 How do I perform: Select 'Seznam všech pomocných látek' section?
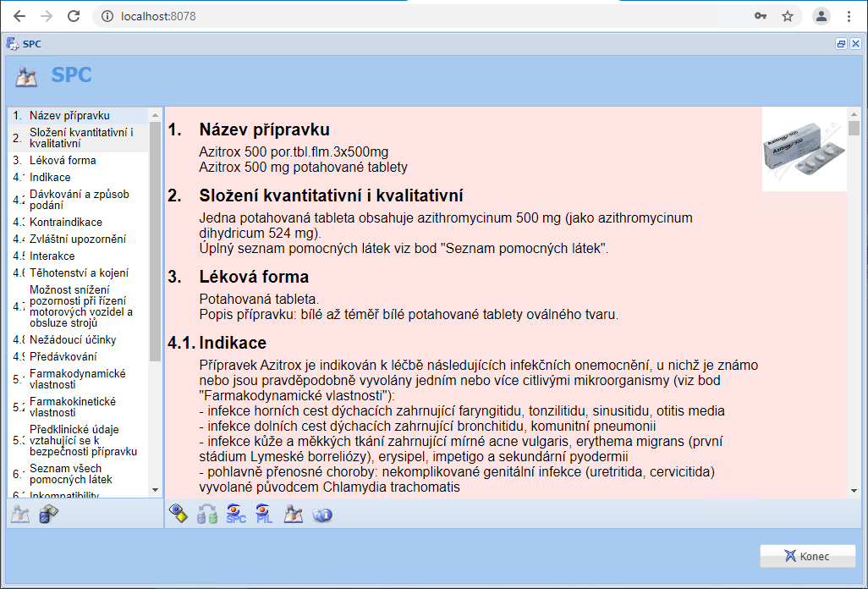tap(79, 474)
